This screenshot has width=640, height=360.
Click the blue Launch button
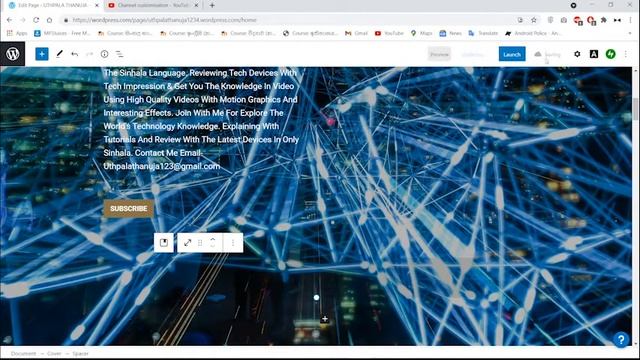[x=512, y=54]
